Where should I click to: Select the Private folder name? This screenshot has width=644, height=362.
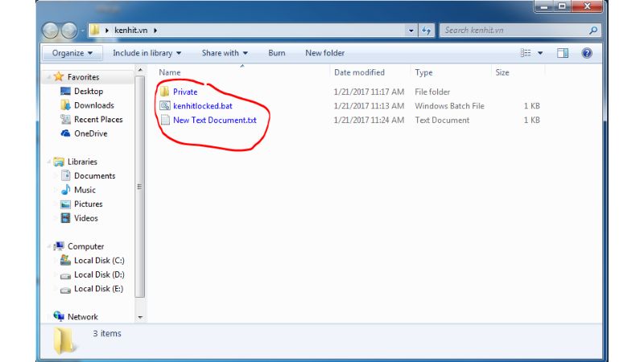click(x=185, y=92)
